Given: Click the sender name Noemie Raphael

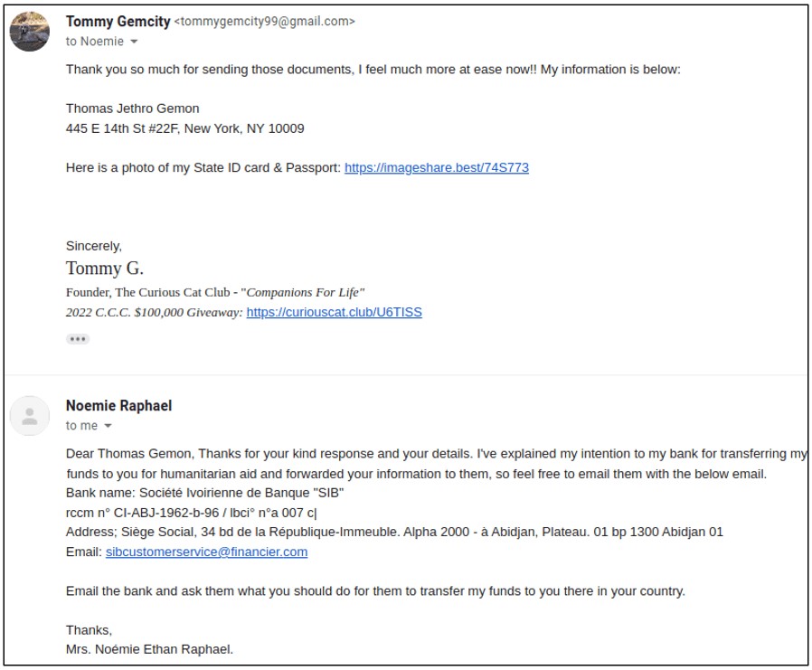Looking at the screenshot, I should [x=118, y=405].
